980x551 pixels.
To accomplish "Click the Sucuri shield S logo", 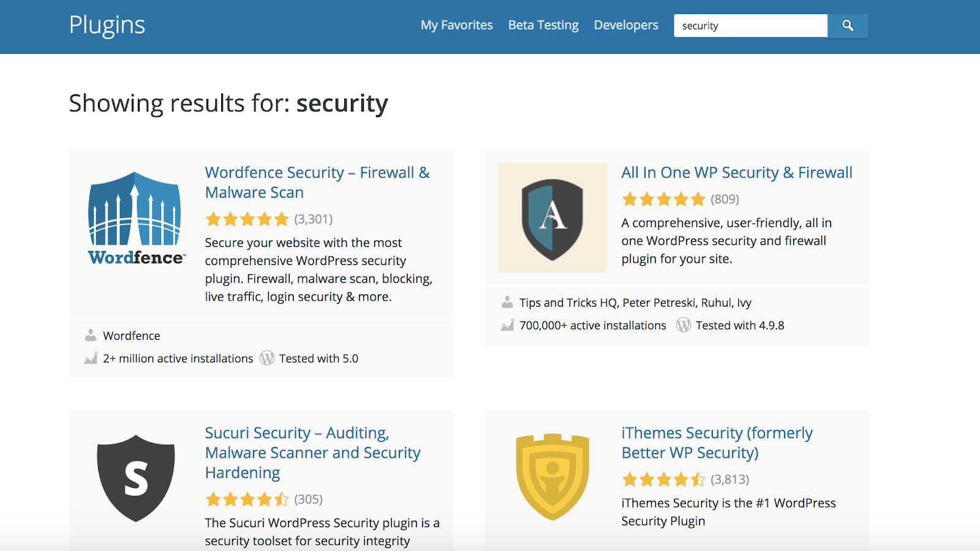I will click(x=135, y=478).
